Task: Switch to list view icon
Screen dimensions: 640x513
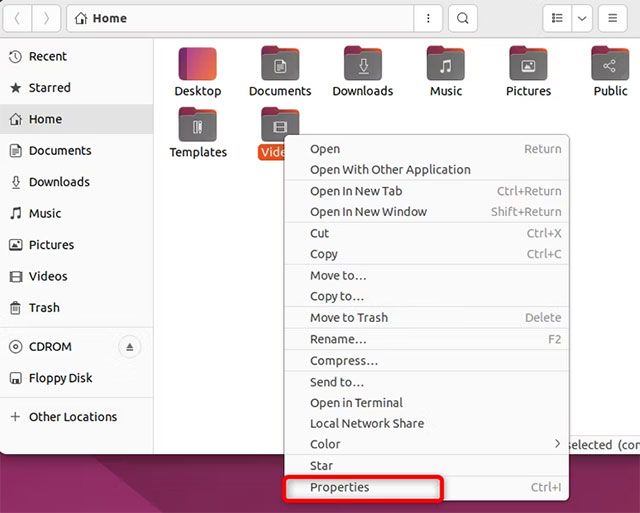Action: [x=557, y=18]
